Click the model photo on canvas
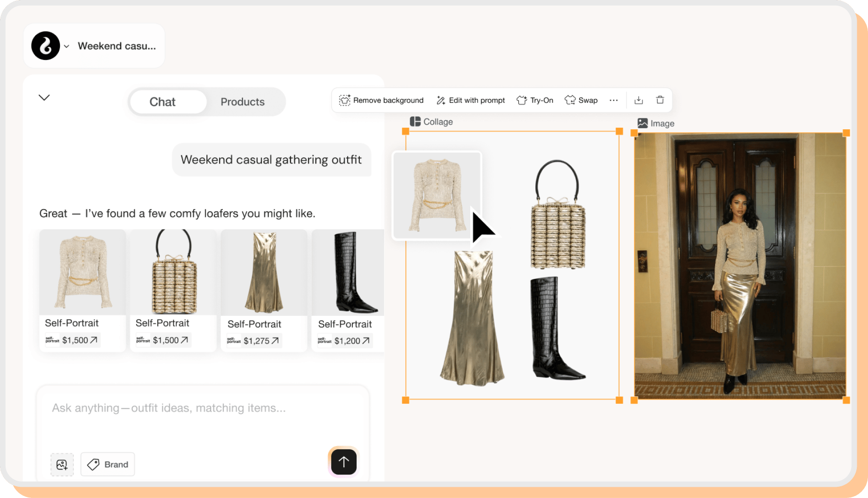 740,266
